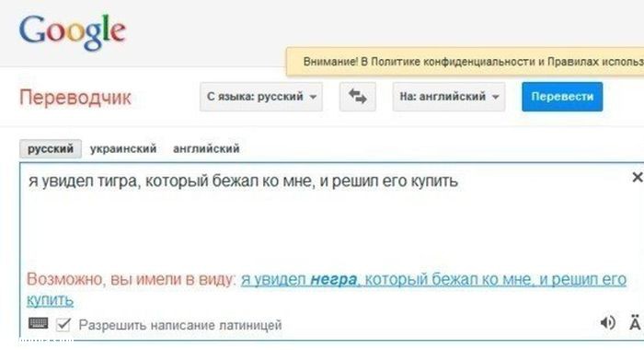Untick the Разрешить написание латиницей checkbox
644x350 pixels.
click(x=63, y=324)
